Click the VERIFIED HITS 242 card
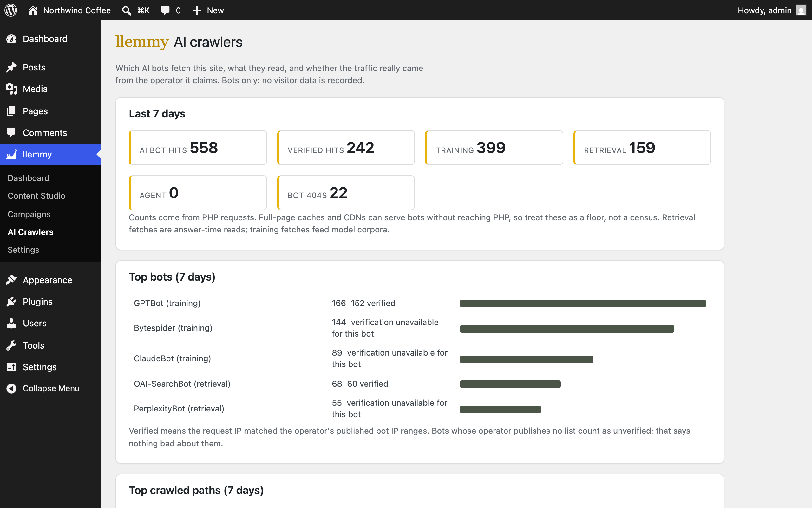812x508 pixels. point(346,148)
